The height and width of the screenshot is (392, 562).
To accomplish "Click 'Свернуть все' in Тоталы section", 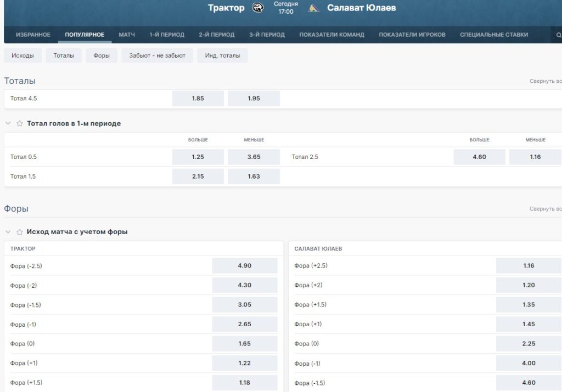I will (546, 81).
